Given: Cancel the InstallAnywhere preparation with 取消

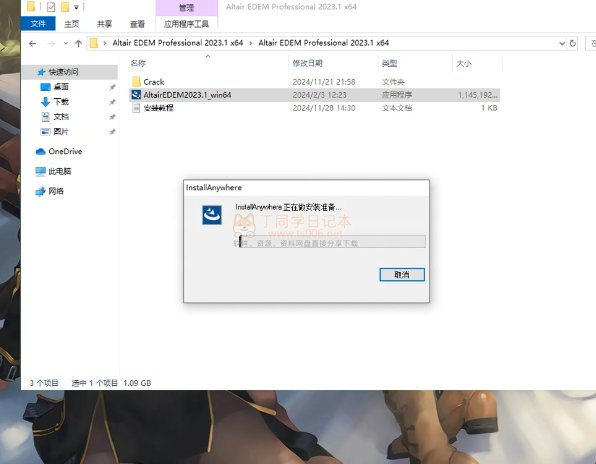Looking at the screenshot, I should point(402,274).
